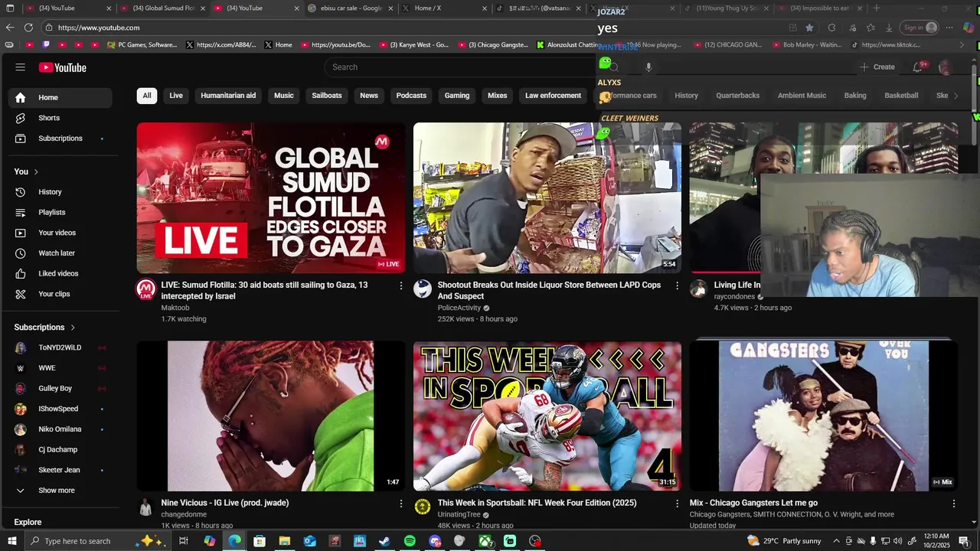Open ToNYD2WiLD subscription channel
Viewport: 980px width, 551px height.
60,347
